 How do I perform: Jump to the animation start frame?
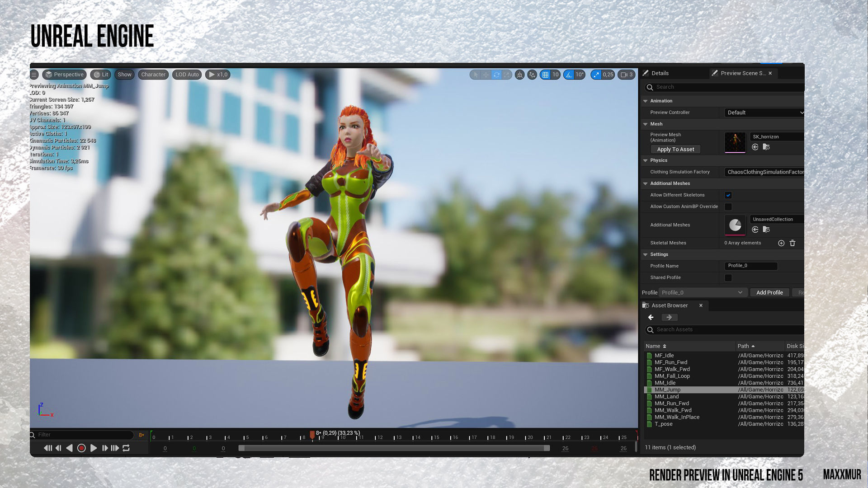click(47, 448)
